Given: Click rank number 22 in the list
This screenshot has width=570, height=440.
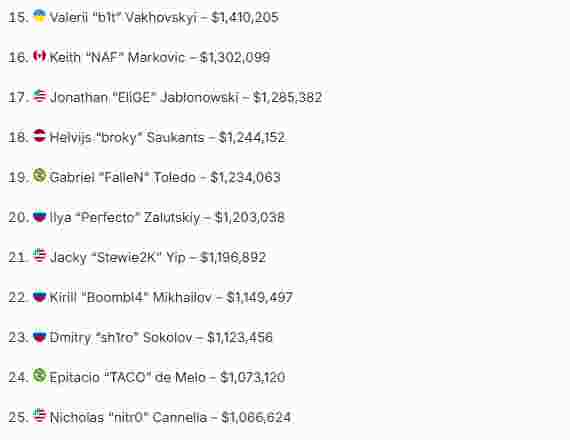Looking at the screenshot, I should point(17,297).
